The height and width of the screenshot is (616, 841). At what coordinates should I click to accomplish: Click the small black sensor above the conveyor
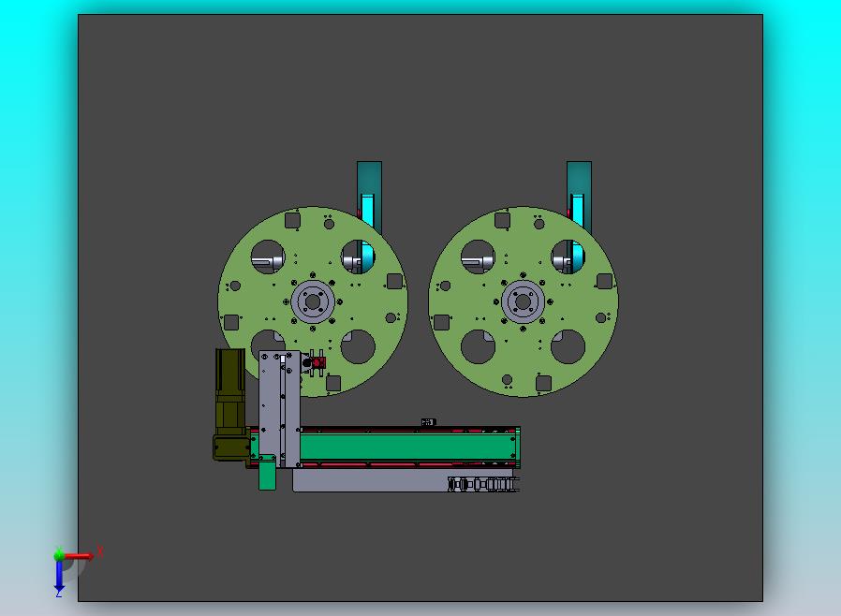427,422
